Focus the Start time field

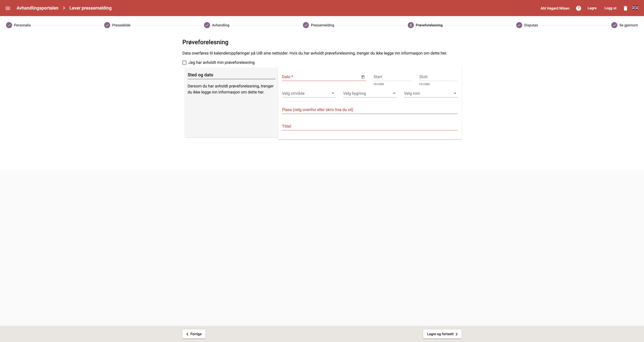(392, 77)
